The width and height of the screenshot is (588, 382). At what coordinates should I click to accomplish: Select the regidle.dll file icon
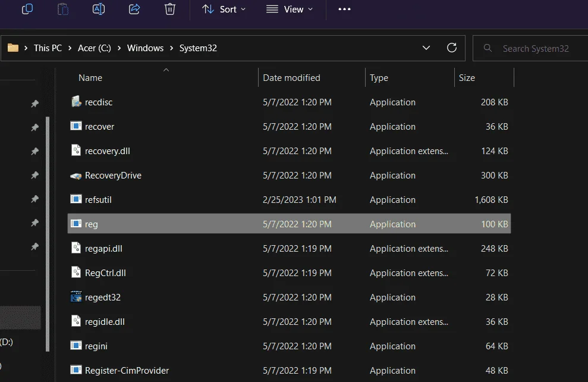point(76,321)
